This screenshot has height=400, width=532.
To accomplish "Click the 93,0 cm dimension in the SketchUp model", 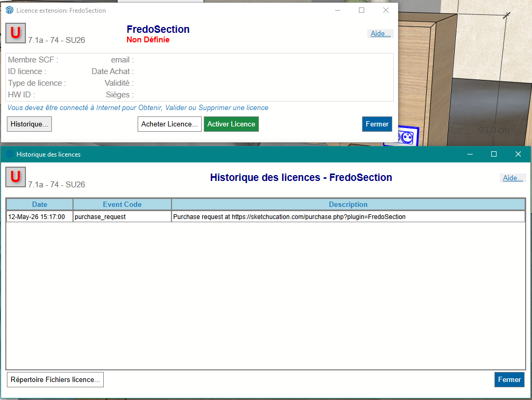I will [494, 130].
